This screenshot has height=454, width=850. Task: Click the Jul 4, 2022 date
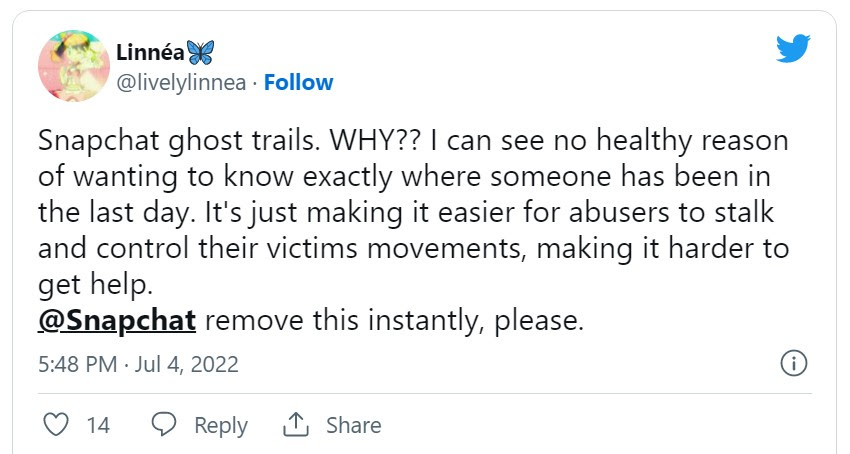coord(190,363)
